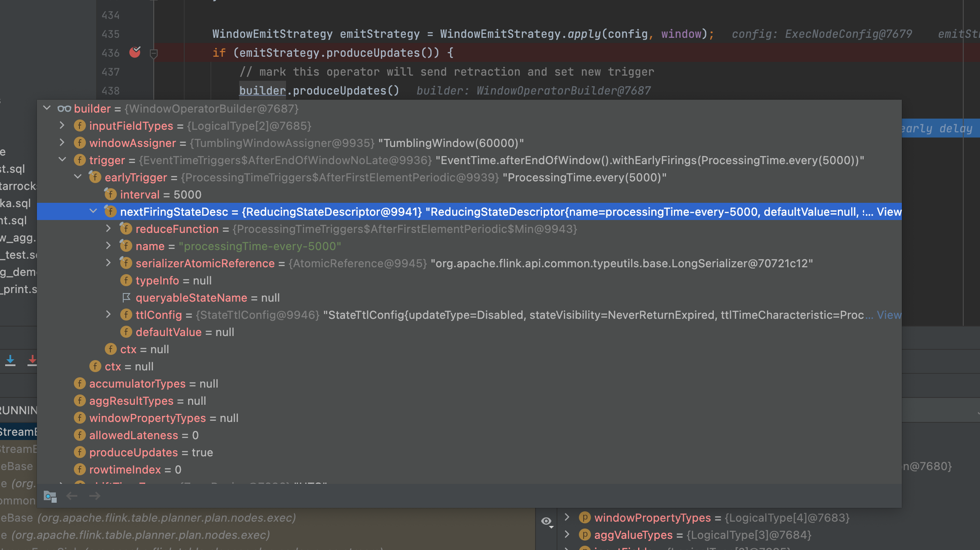Click the forward navigation arrow in the popup
Image resolution: width=980 pixels, height=550 pixels.
94,496
